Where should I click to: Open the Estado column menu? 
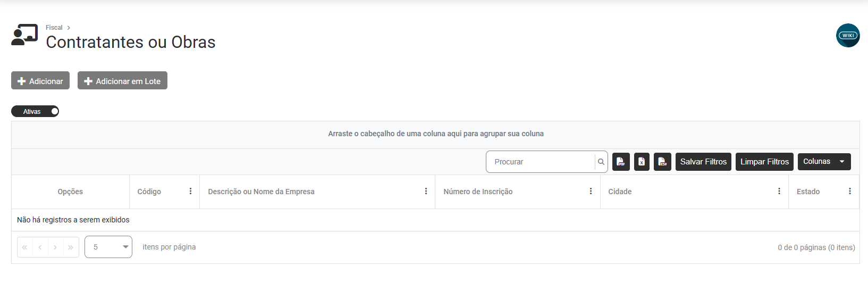click(850, 192)
